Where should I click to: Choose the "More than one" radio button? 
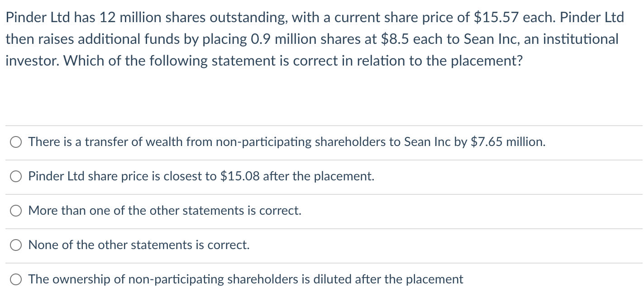[x=16, y=211]
